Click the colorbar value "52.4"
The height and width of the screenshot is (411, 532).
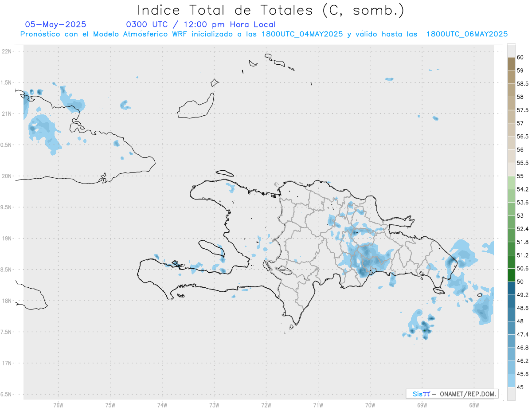tap(523, 229)
